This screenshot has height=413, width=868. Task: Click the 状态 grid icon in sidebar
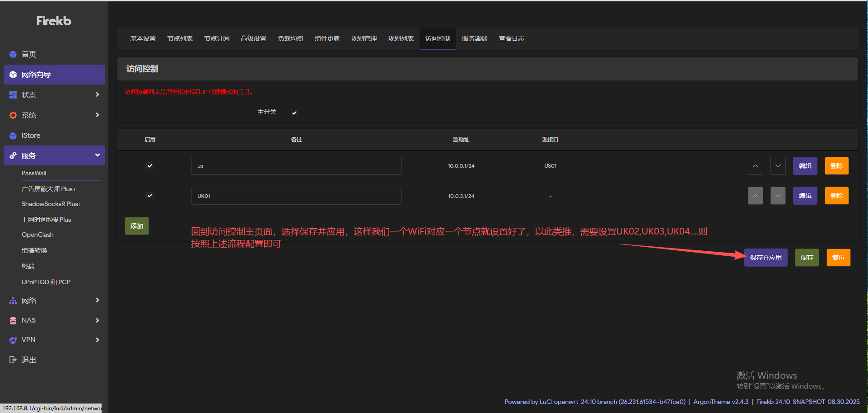13,95
